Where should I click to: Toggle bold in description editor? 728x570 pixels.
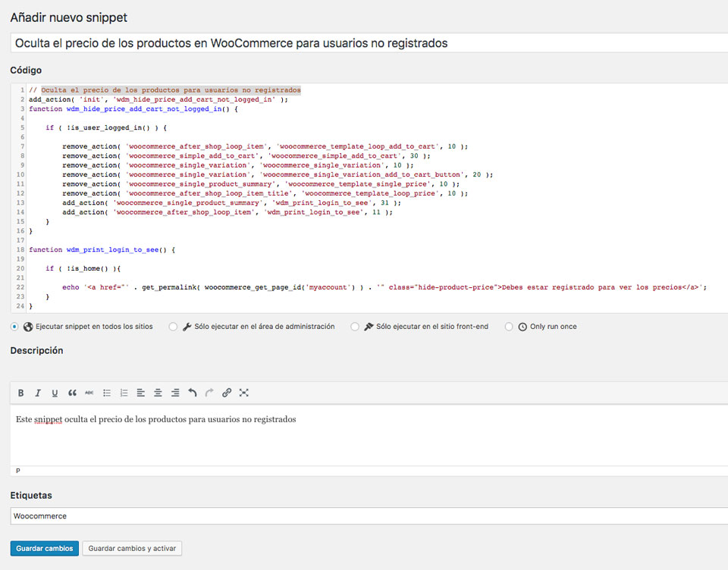[21, 393]
